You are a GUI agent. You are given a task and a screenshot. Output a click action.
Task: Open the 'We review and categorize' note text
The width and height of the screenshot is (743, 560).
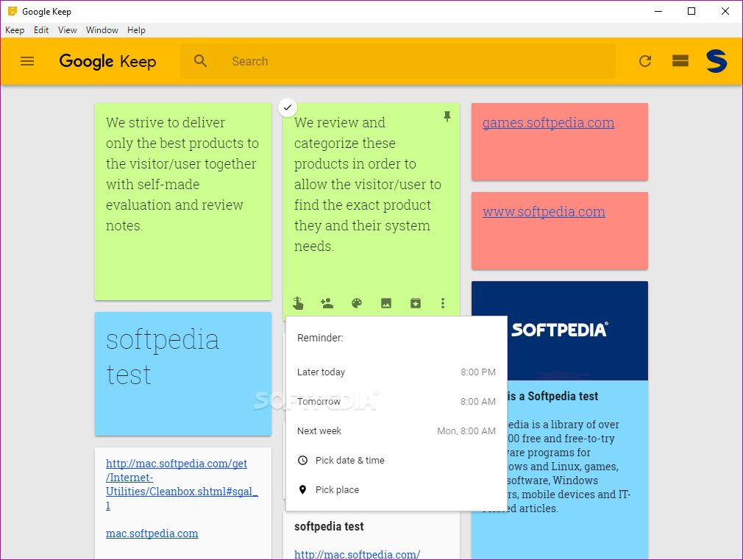[368, 185]
